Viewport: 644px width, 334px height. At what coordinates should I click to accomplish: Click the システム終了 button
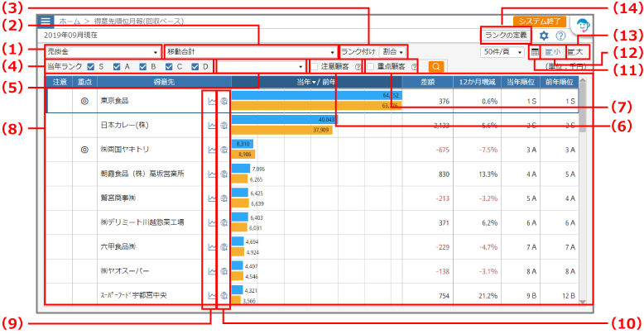point(540,21)
